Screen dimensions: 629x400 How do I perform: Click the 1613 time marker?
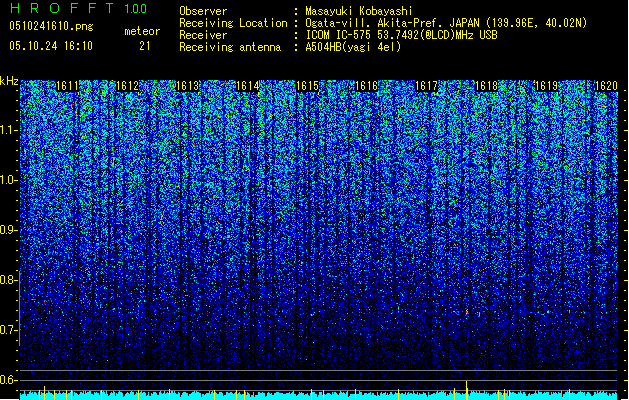pos(187,86)
